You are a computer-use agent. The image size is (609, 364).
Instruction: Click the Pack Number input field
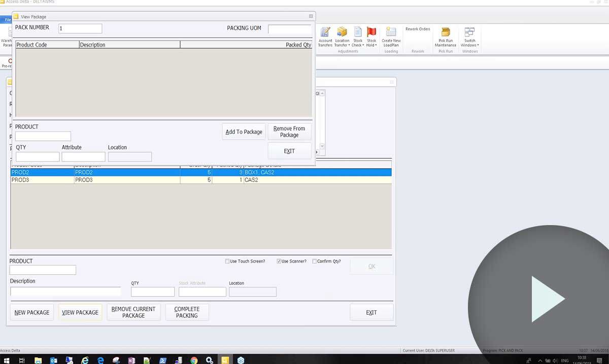pos(80,28)
